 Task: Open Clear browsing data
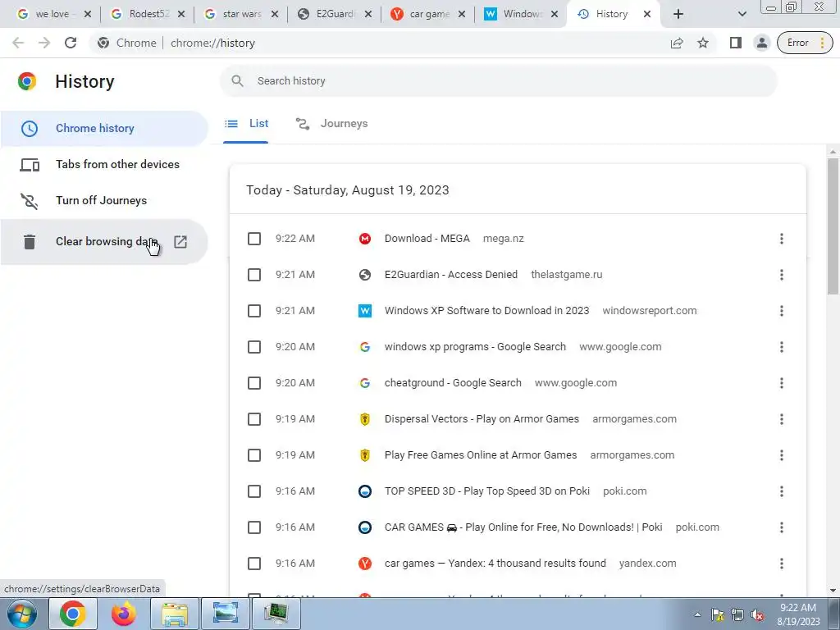[x=104, y=242]
